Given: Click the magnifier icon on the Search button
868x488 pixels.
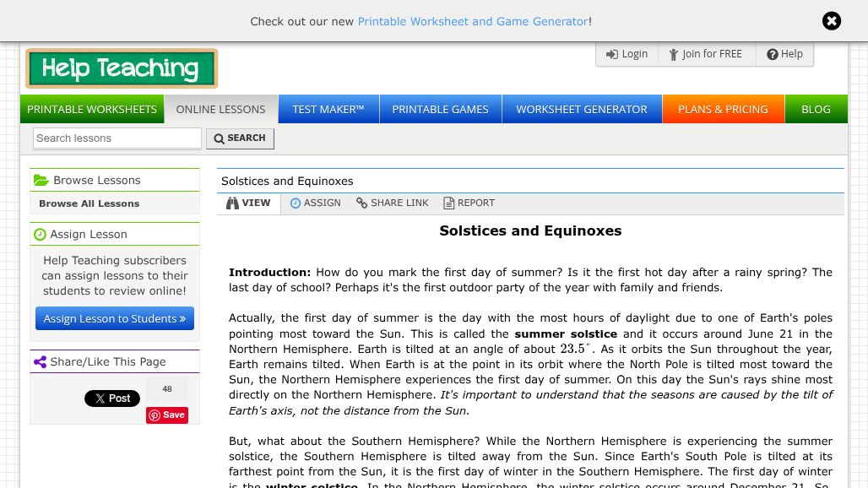Looking at the screenshot, I should (x=220, y=138).
